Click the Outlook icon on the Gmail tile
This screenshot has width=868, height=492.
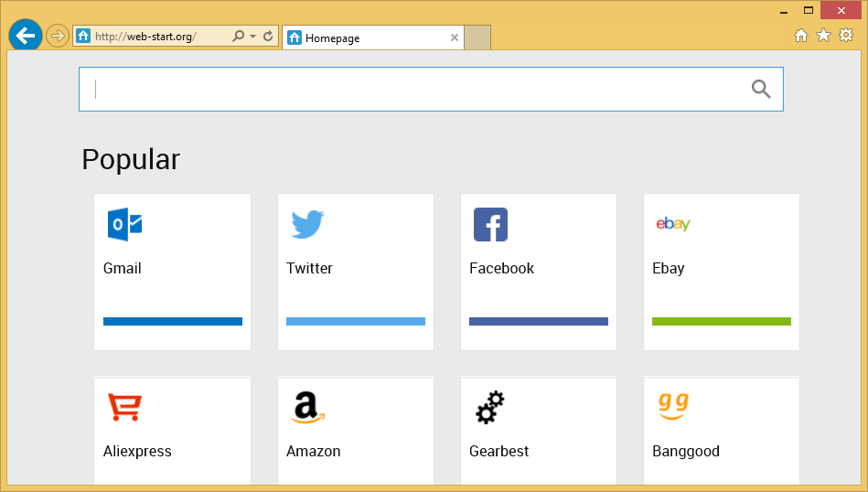[x=124, y=225]
